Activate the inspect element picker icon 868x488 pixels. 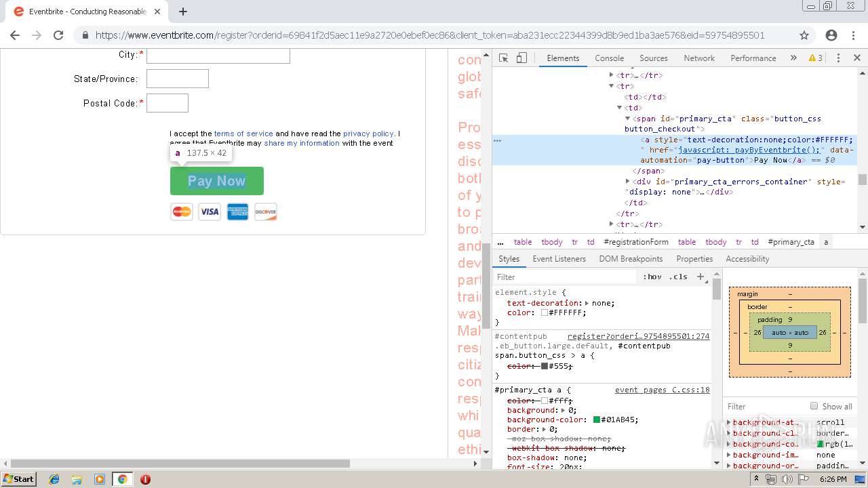coord(503,58)
